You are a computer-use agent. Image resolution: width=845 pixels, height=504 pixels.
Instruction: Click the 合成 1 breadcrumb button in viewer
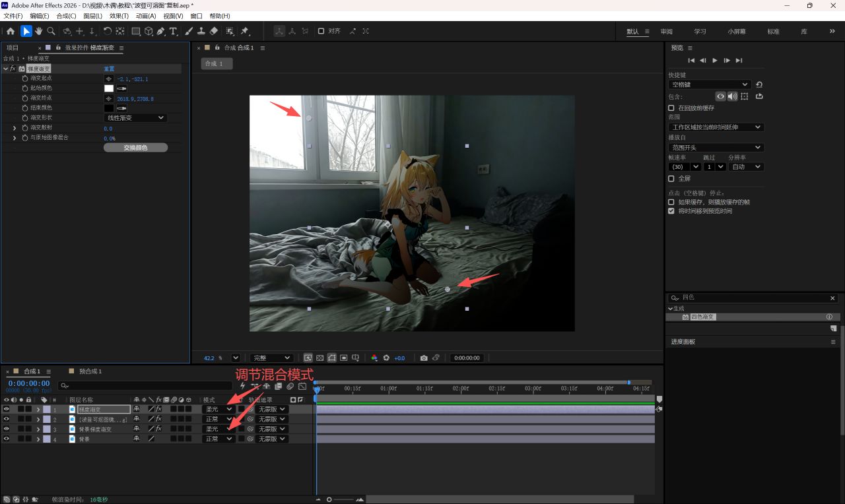[x=217, y=63]
